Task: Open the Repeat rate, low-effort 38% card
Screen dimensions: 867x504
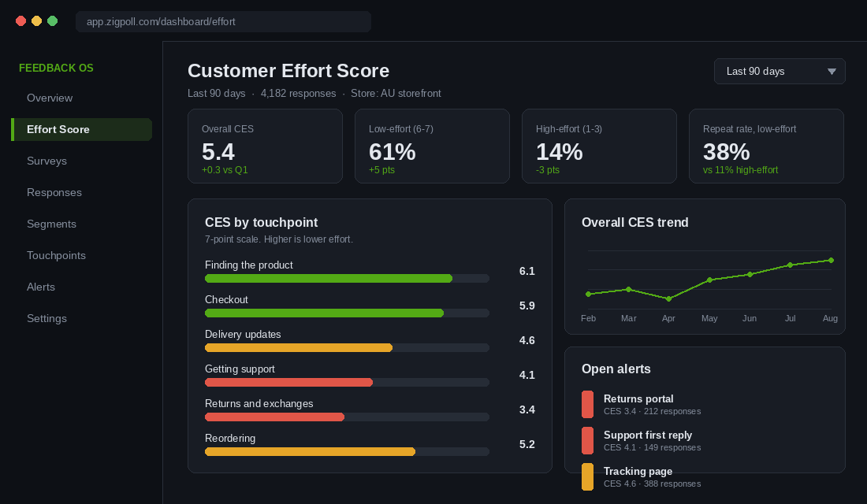Action: coord(766,146)
